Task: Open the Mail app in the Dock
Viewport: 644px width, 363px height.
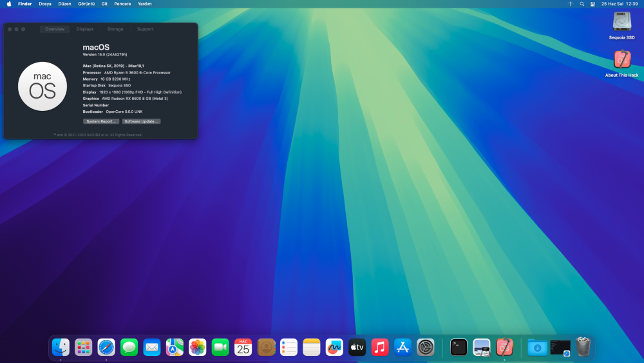Action: click(x=152, y=348)
